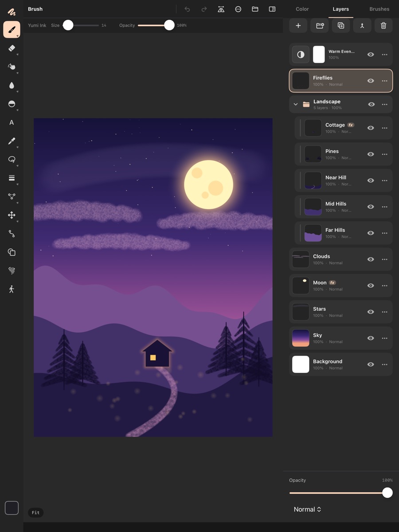Select the Move transform tool
Image resolution: width=399 pixels, height=532 pixels.
coord(12,215)
